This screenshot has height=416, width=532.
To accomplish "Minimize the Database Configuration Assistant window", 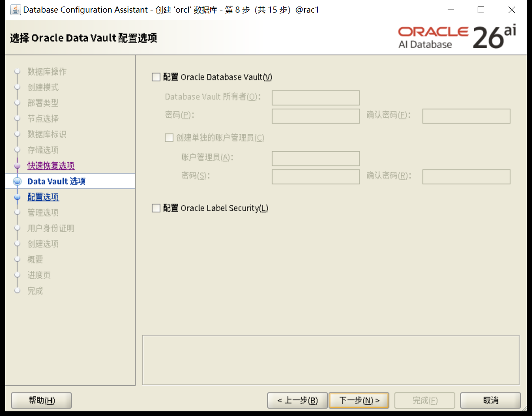I will [450, 10].
